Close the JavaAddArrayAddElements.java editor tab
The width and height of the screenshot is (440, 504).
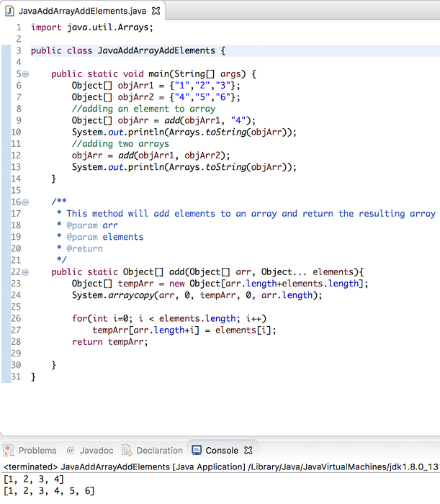coord(156,11)
